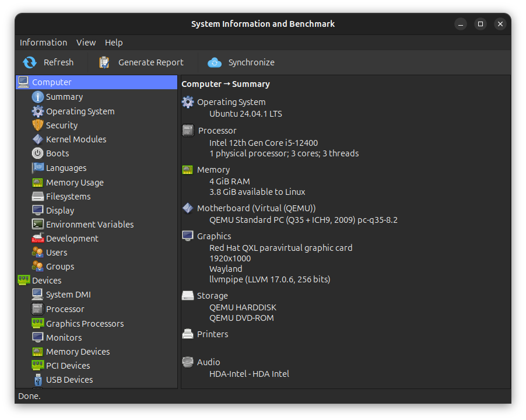526x420 pixels.
Task: Click the Synchronize button label
Action: click(x=251, y=62)
